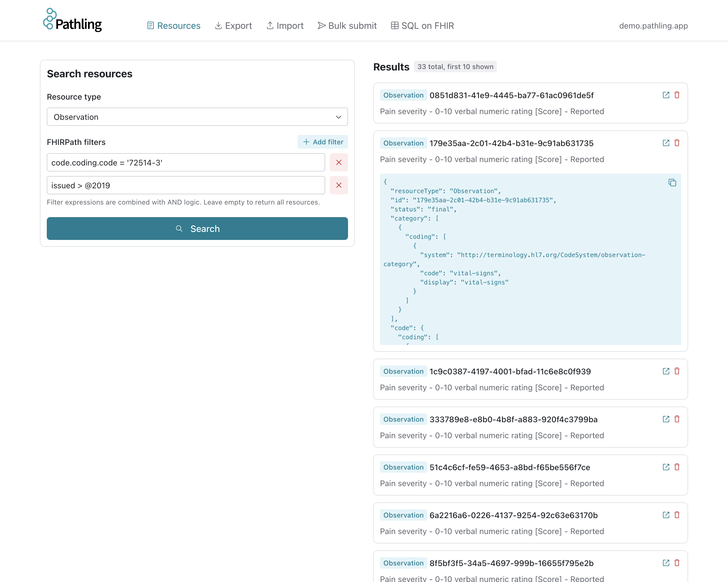
Task: Delete observation 179e35aa using trash icon
Action: 677,143
